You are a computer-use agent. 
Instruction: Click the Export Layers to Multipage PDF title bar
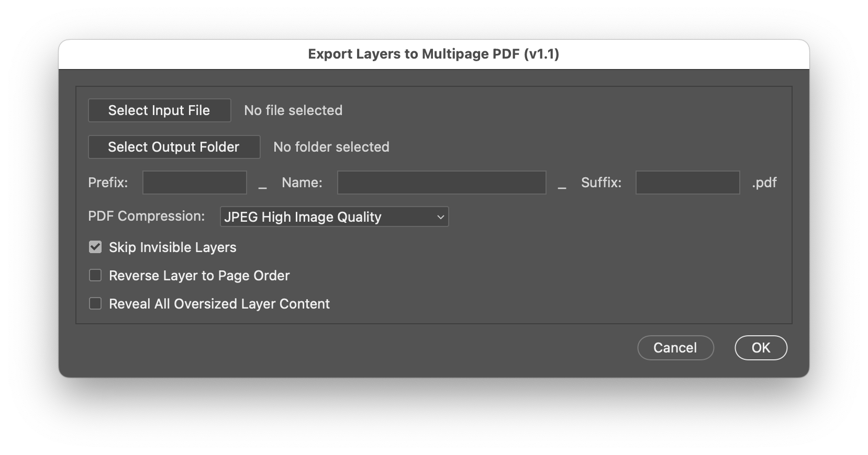pos(433,54)
